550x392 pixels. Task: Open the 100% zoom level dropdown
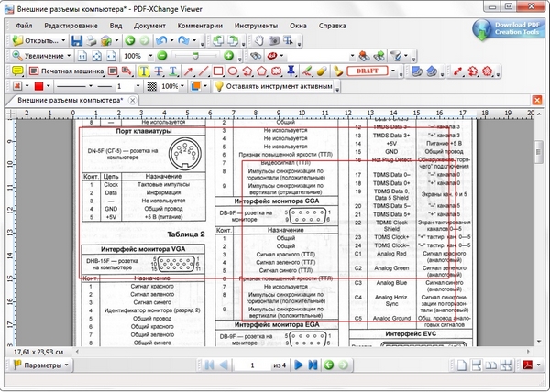pyautogui.click(x=150, y=56)
